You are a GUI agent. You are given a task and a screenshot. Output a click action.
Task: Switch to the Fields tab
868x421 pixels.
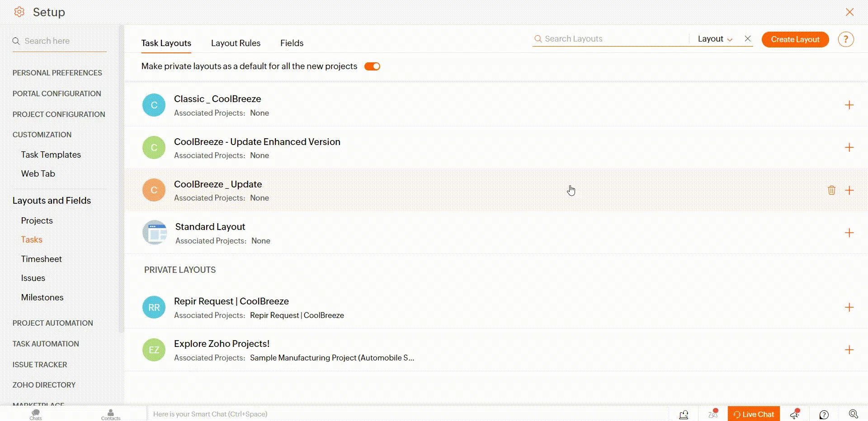coord(292,43)
